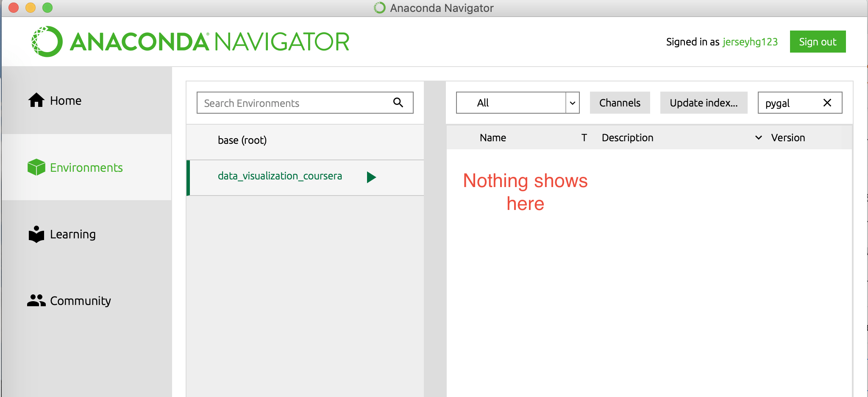
Task: Click the Anaconda Navigator logo
Action: tap(190, 42)
